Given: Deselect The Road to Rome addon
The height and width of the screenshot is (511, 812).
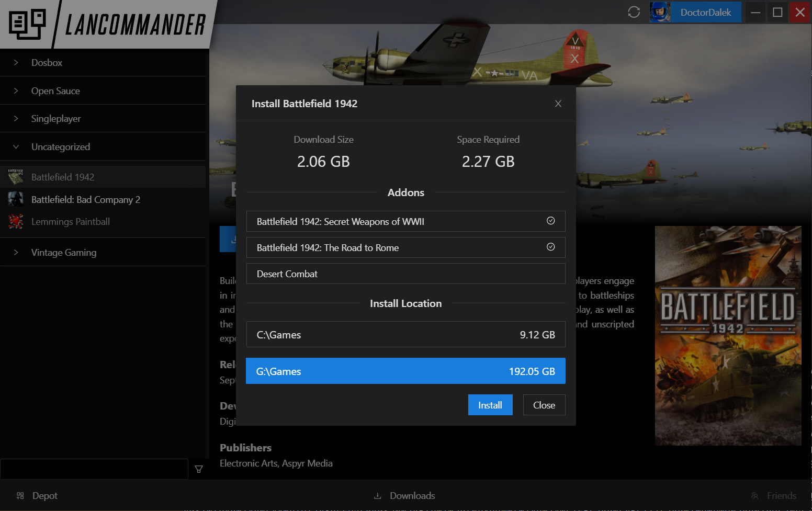Looking at the screenshot, I should [x=550, y=247].
